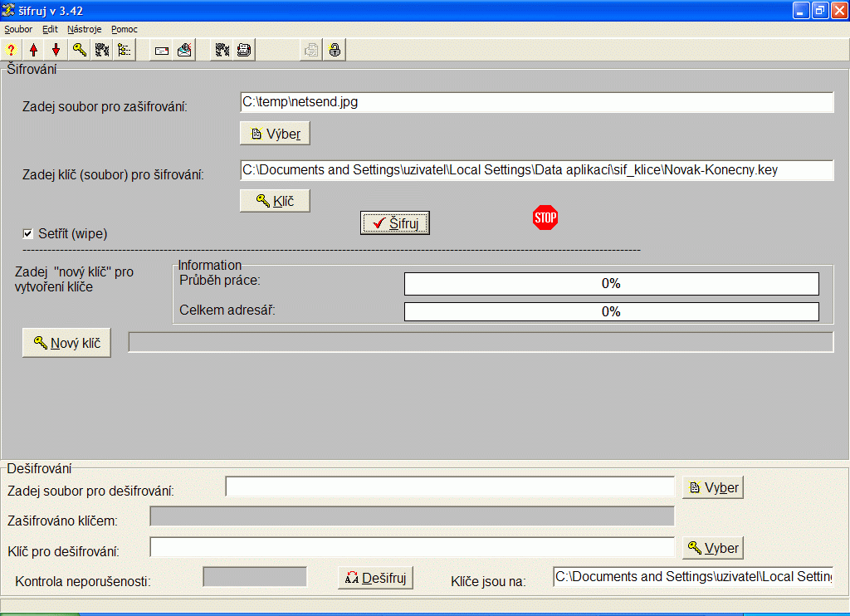Click the folder tree toolbar icon
Screen dimensions: 850x616
click(125, 51)
